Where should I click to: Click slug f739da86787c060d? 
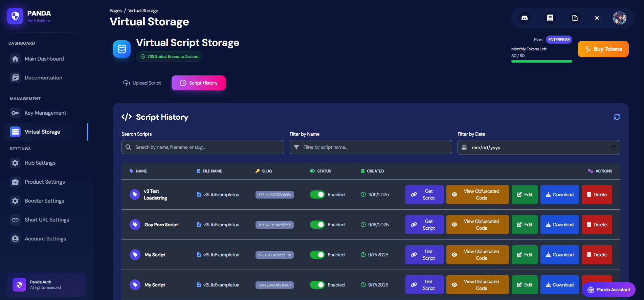pyautogui.click(x=274, y=195)
